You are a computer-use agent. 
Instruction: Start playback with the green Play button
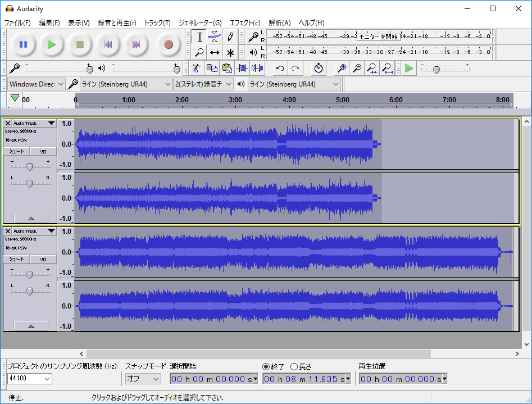(x=52, y=44)
